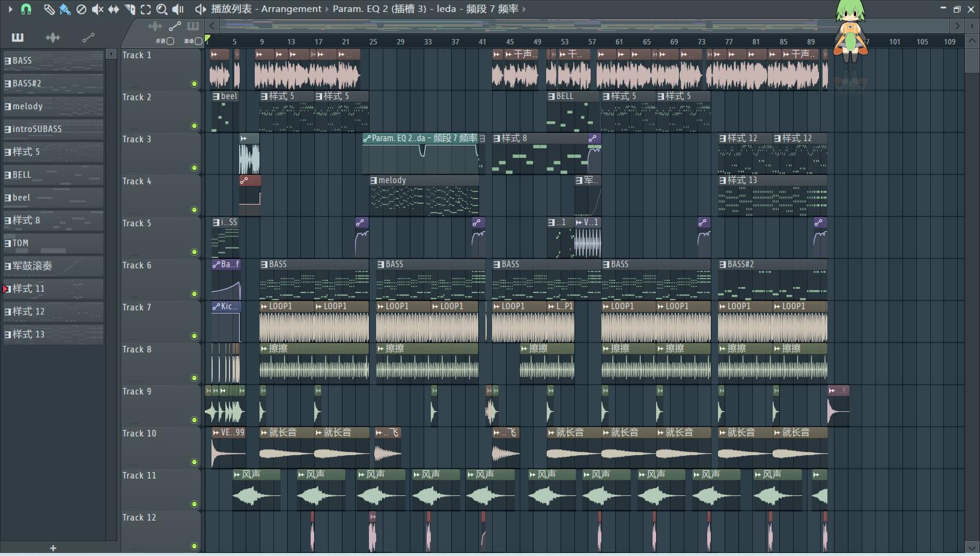
Task: Select the Paint brush tool
Action: click(65, 9)
